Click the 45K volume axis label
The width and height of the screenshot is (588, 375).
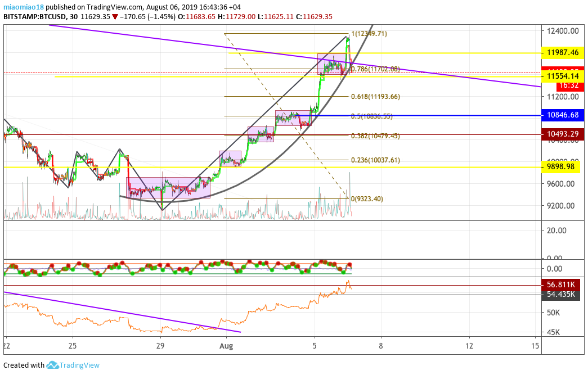(x=554, y=333)
